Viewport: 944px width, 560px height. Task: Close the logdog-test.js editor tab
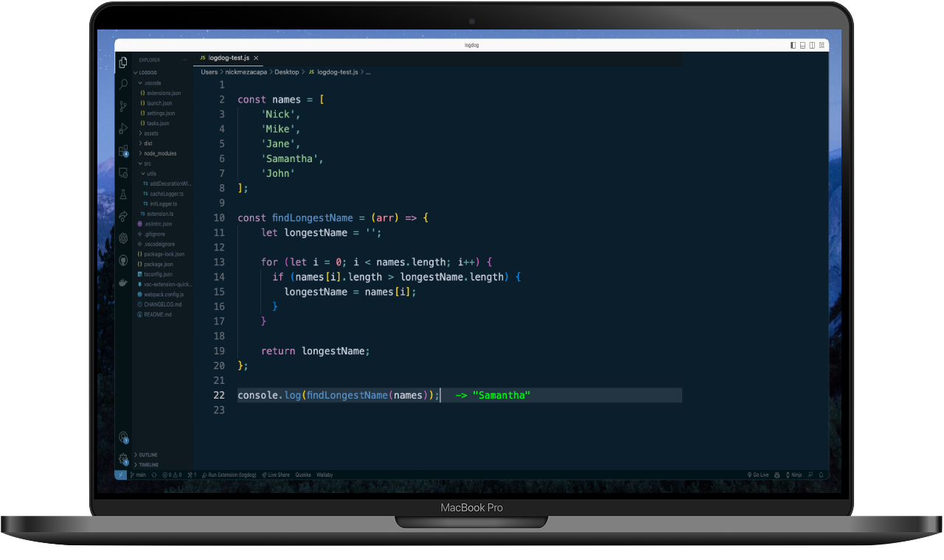256,57
